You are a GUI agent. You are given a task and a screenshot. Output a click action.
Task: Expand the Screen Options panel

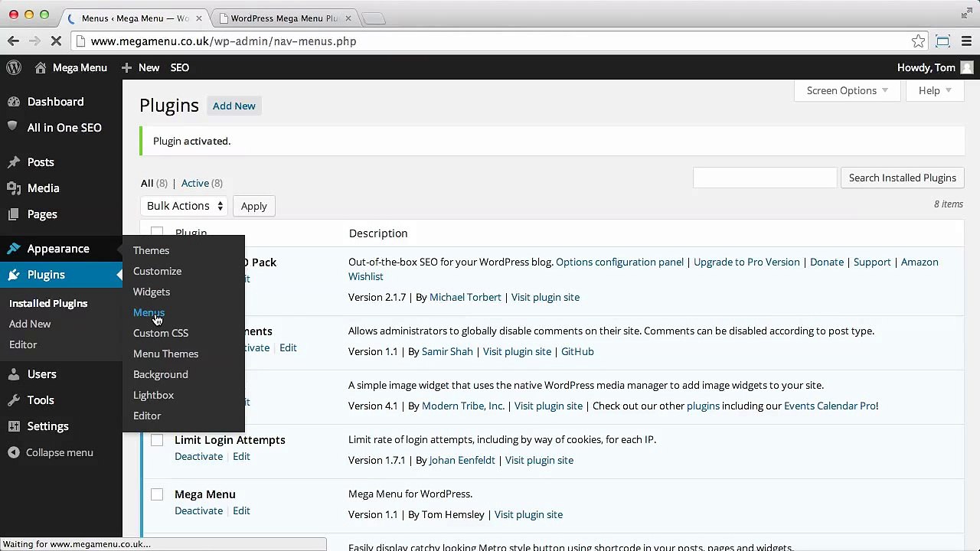click(847, 90)
